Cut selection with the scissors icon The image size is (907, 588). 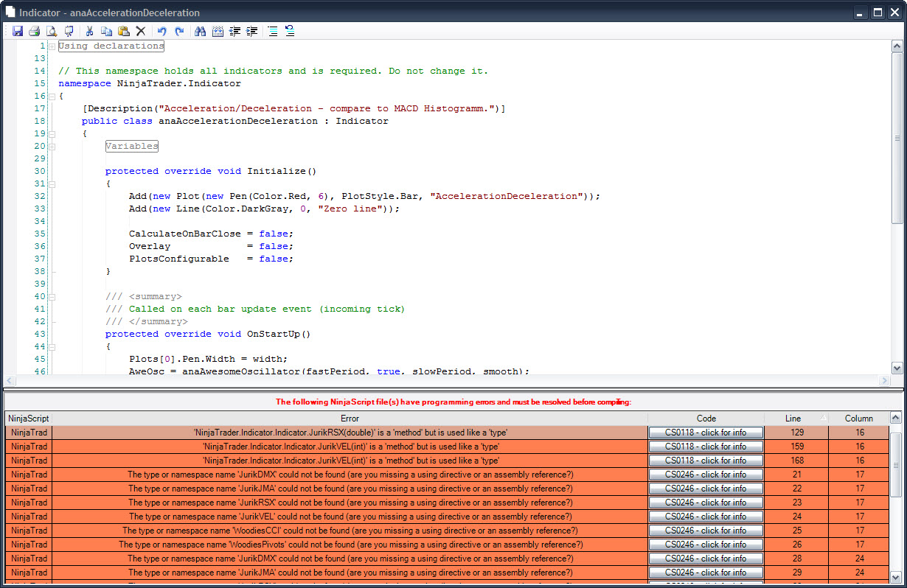coord(89,31)
